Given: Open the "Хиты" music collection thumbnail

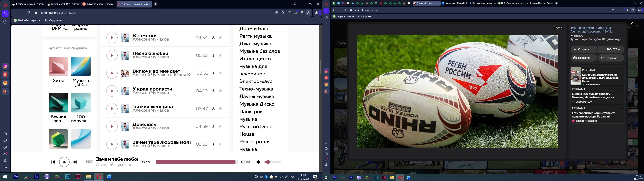Looking at the screenshot, I should [58, 67].
